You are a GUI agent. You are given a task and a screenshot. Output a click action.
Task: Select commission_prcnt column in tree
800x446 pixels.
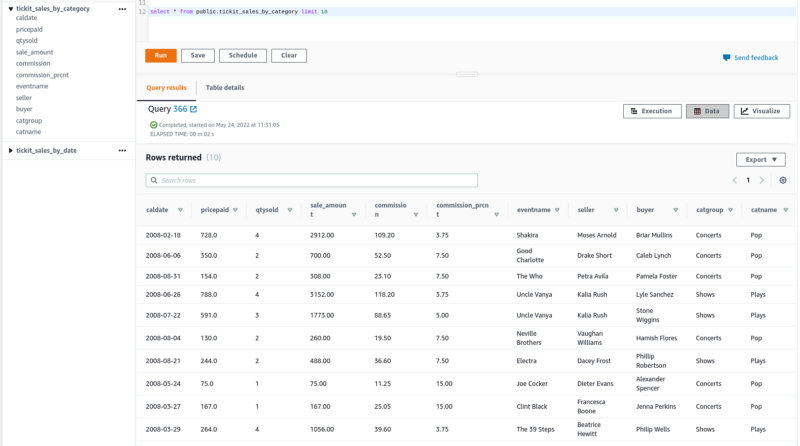[42, 75]
